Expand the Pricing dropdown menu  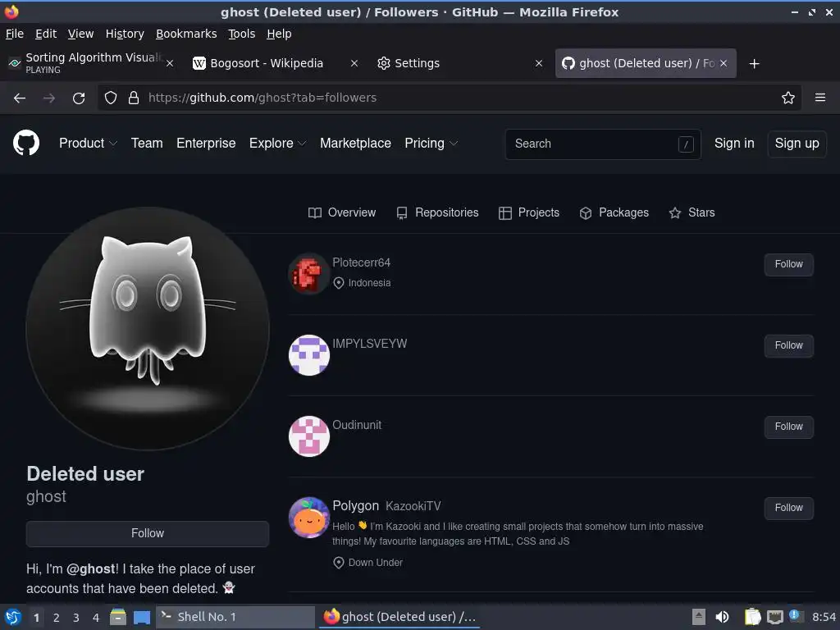pos(431,143)
